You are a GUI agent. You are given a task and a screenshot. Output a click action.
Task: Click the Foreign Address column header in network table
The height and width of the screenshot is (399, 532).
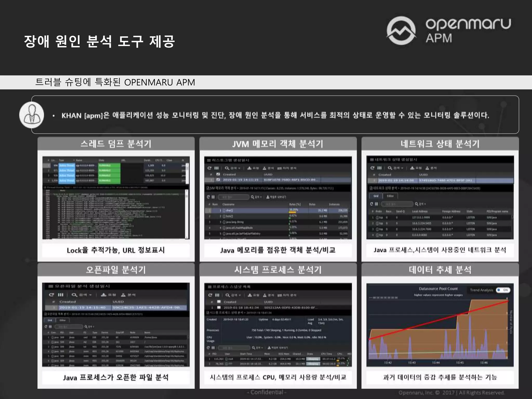(x=451, y=211)
